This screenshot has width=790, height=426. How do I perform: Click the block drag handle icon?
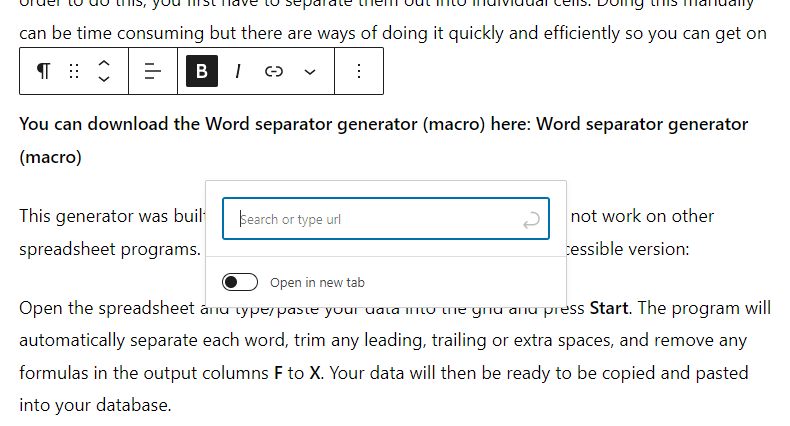pyautogui.click(x=73, y=71)
